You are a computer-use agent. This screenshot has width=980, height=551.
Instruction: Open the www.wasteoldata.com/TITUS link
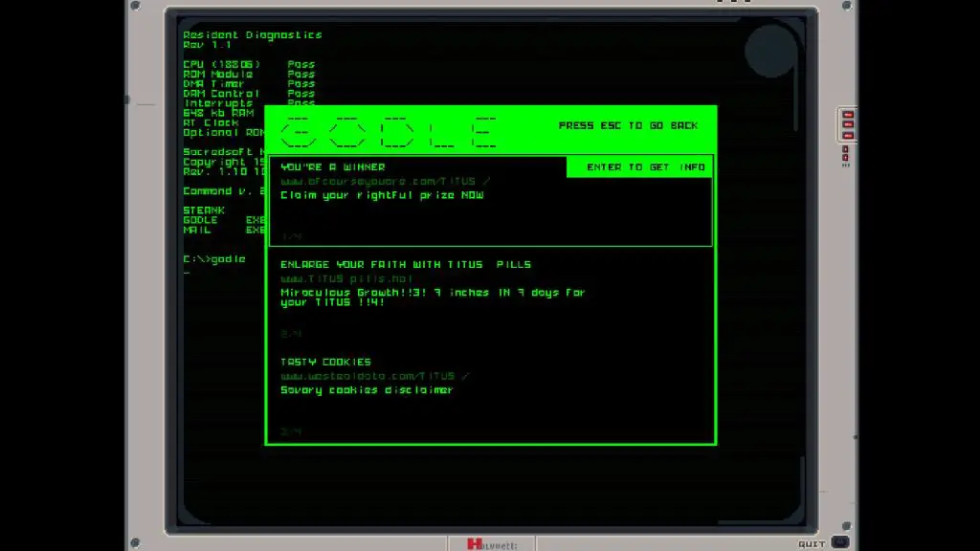[375, 376]
